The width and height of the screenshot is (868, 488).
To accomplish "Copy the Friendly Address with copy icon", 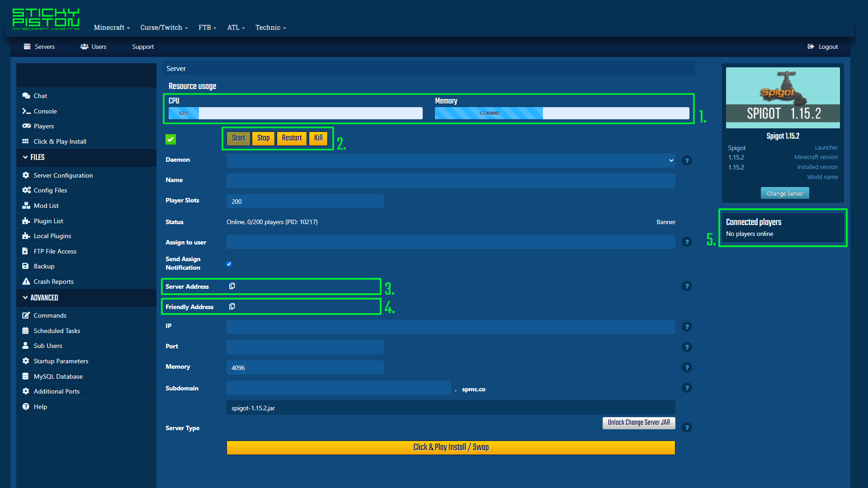I will (x=232, y=306).
